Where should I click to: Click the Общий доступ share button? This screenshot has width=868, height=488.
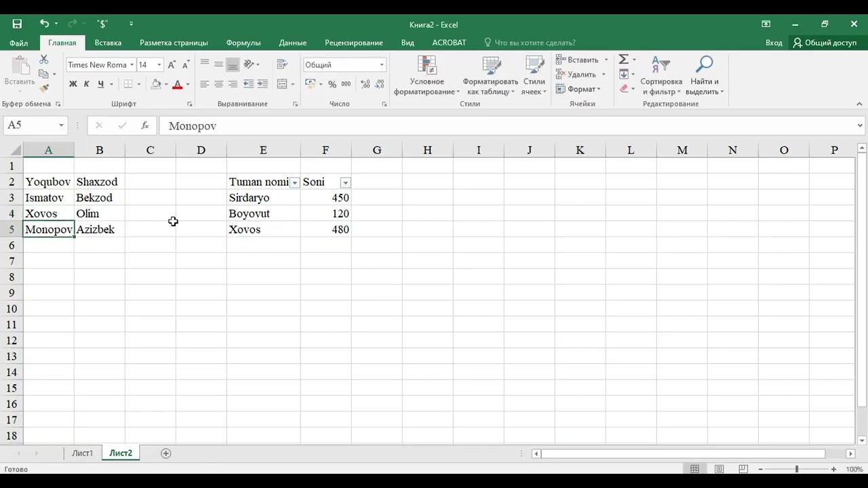pos(825,43)
